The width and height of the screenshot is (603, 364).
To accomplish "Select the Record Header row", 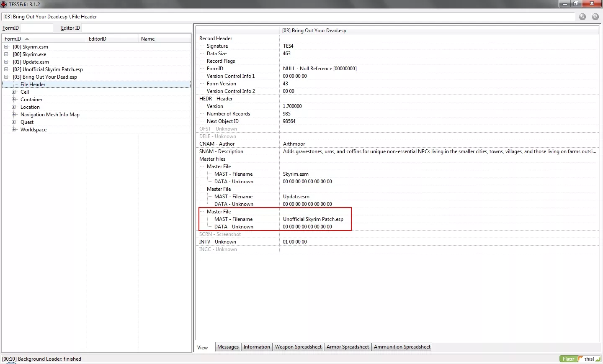I will [398, 38].
